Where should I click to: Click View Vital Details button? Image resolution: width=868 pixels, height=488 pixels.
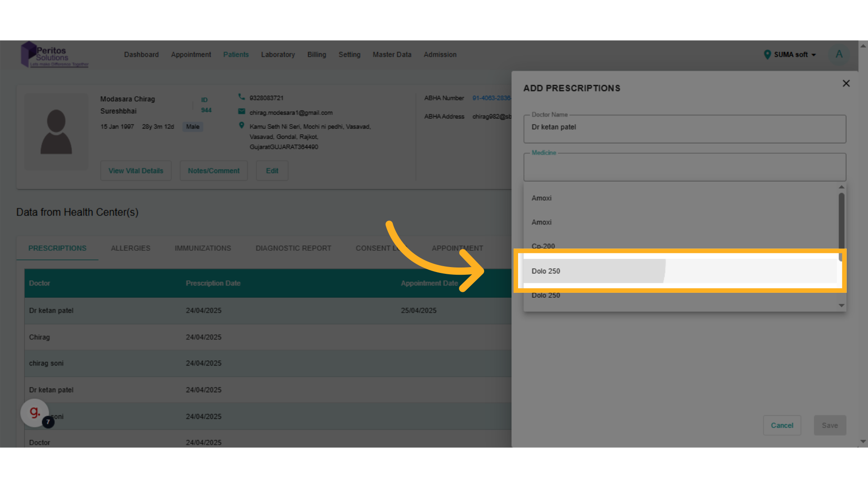[136, 171]
